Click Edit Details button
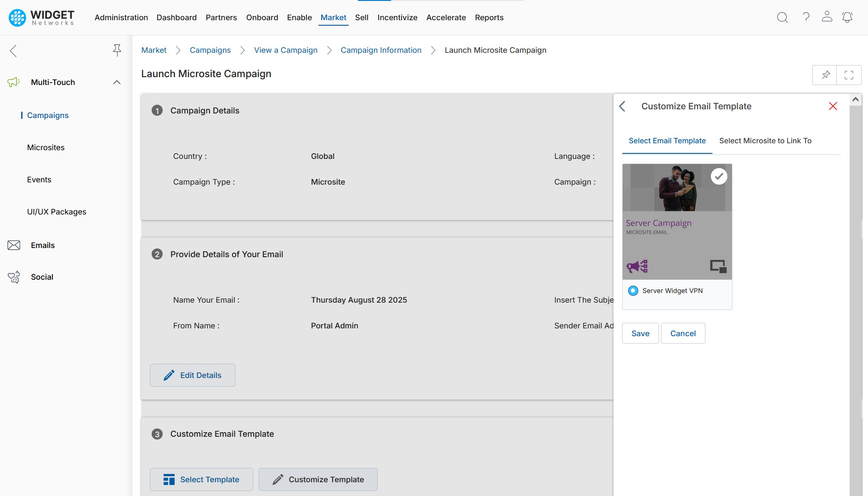868x496 pixels. 193,375
